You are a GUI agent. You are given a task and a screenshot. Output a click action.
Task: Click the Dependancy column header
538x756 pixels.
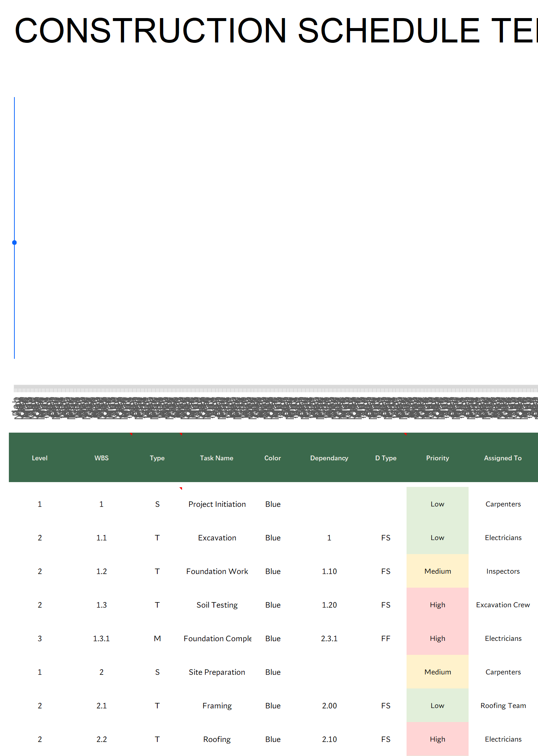329,458
